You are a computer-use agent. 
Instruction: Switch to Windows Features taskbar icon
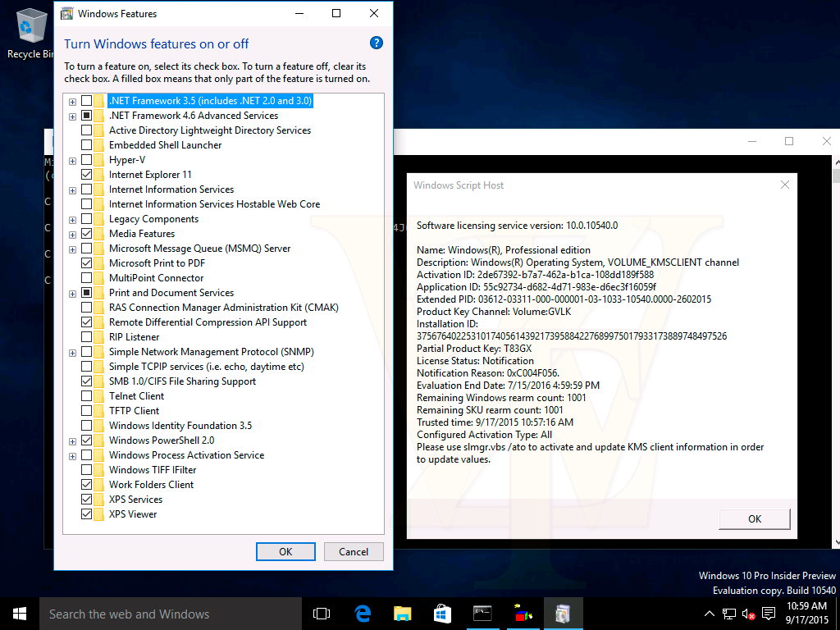pyautogui.click(x=563, y=614)
